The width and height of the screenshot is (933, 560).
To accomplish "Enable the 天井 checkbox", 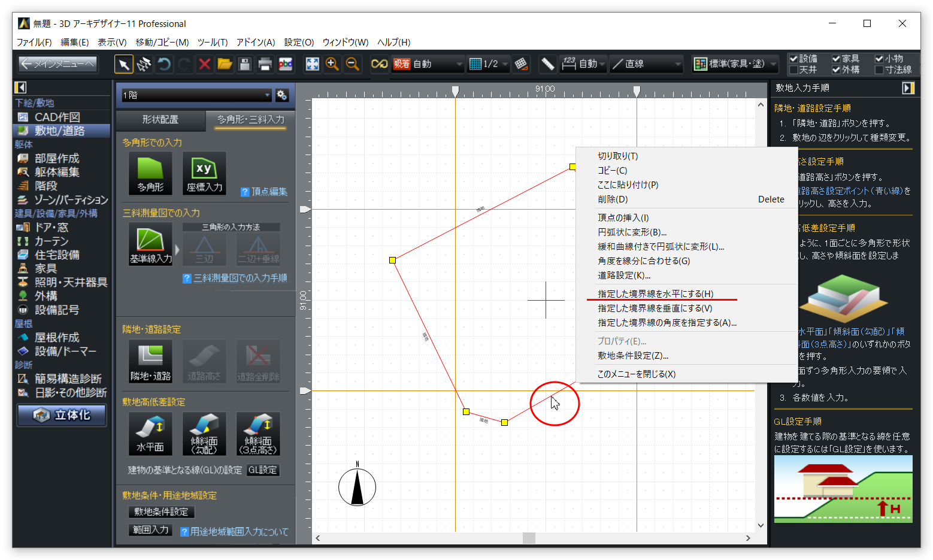I will [793, 69].
